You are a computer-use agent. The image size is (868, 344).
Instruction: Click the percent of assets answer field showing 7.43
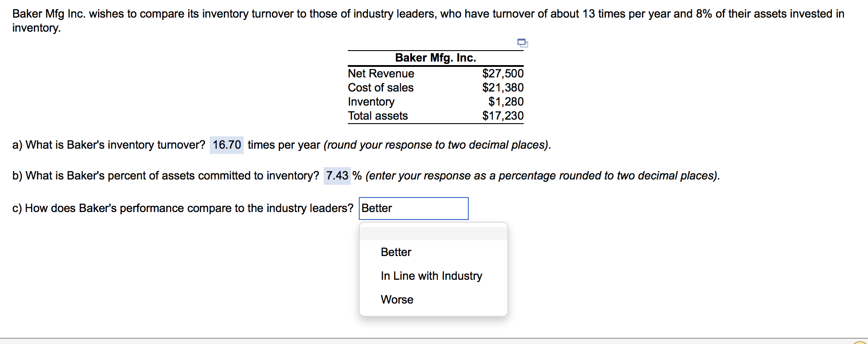336,176
